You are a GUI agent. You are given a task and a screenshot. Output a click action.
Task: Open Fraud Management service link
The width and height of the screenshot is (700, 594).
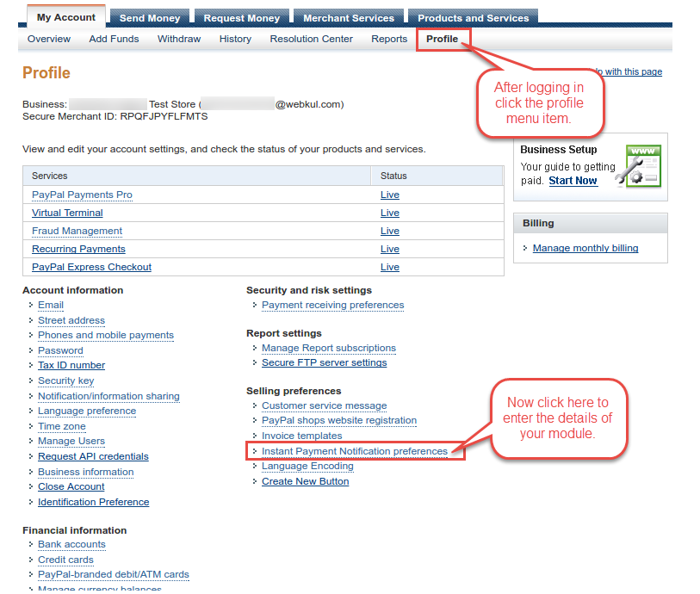(77, 232)
